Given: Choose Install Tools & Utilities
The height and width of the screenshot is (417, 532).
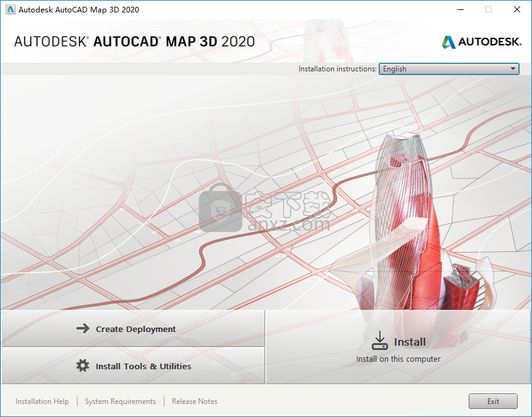Looking at the screenshot, I should pyautogui.click(x=133, y=366).
